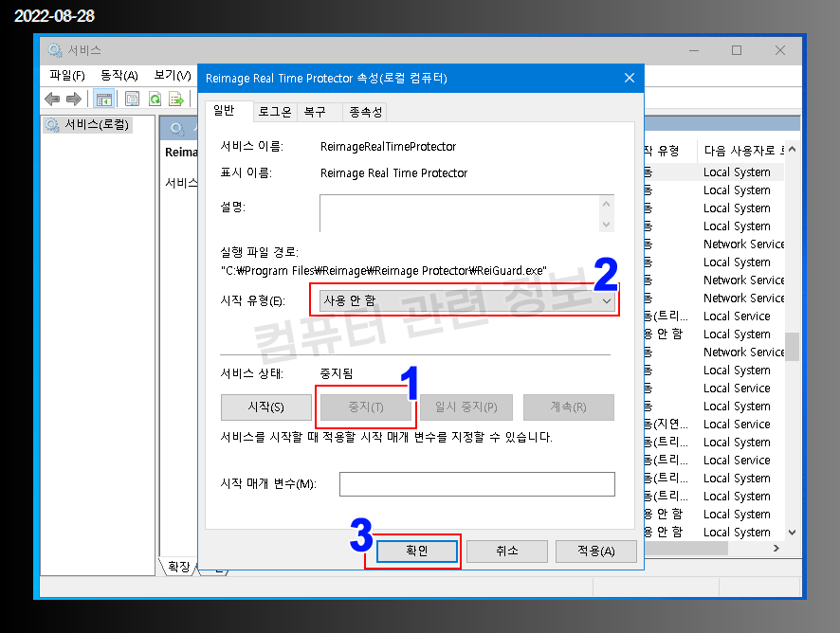Image resolution: width=840 pixels, height=633 pixels.
Task: Confirm with the 확인 button
Action: tap(417, 552)
